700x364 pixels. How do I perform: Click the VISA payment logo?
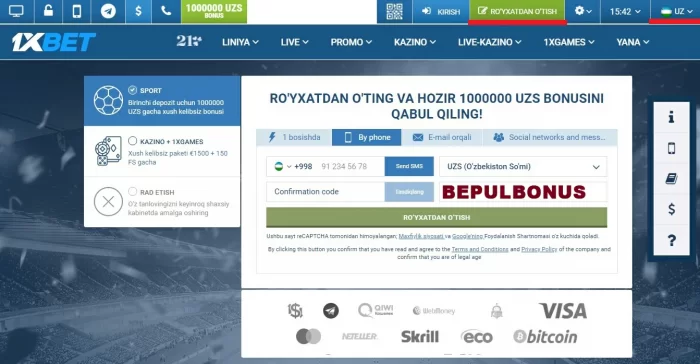563,311
